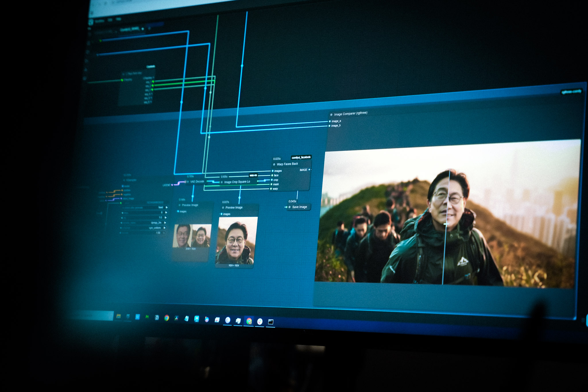
Task: Toggle collapse dot on Save Image node
Action: (x=289, y=207)
